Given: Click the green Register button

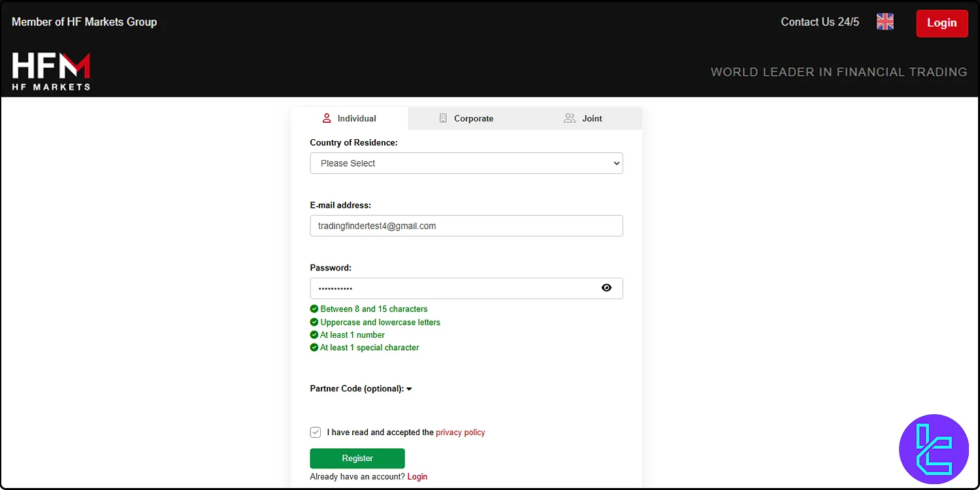Looking at the screenshot, I should click(x=357, y=458).
